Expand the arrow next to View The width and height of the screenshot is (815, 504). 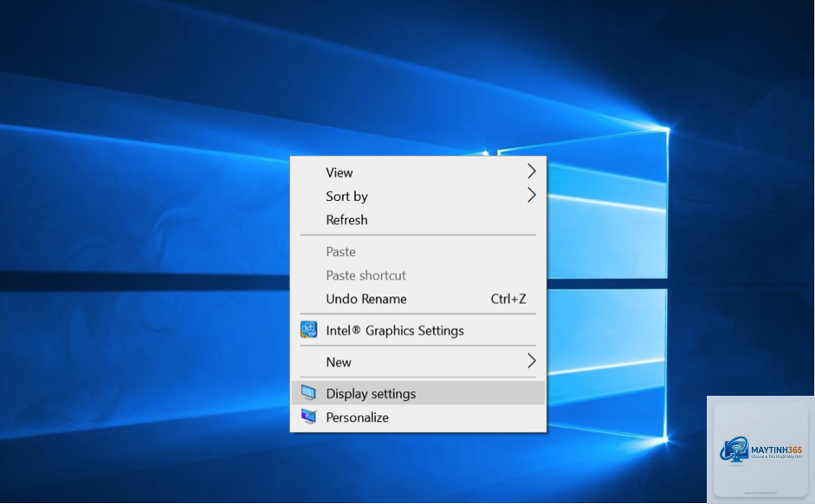531,171
